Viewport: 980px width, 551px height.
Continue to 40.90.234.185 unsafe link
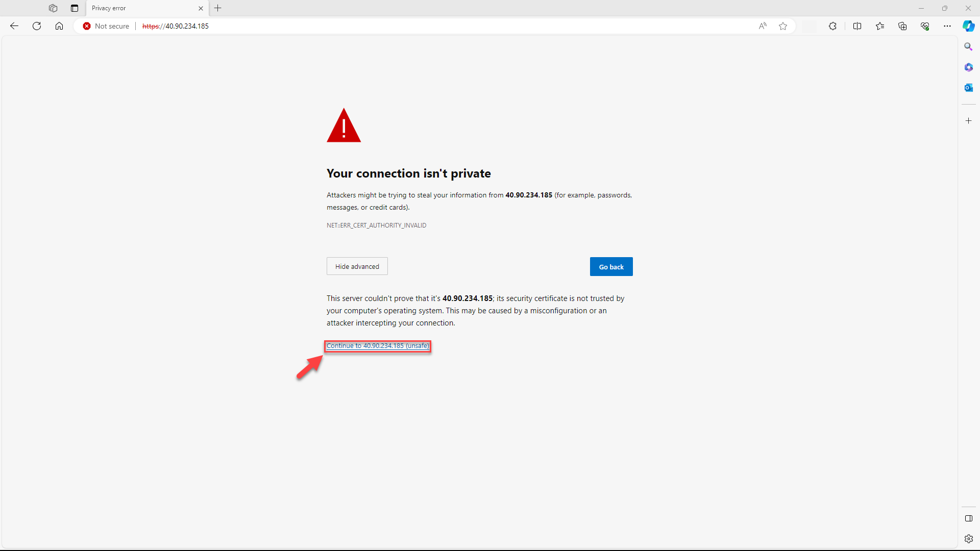377,346
